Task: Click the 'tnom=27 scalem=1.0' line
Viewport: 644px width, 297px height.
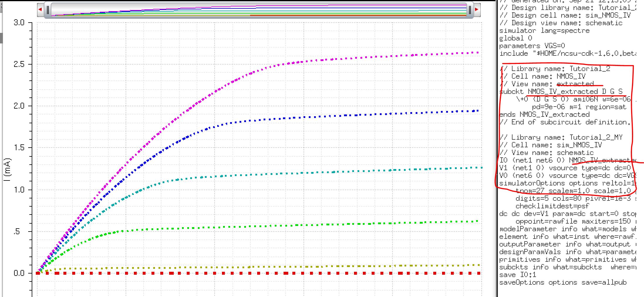Action: (x=576, y=191)
